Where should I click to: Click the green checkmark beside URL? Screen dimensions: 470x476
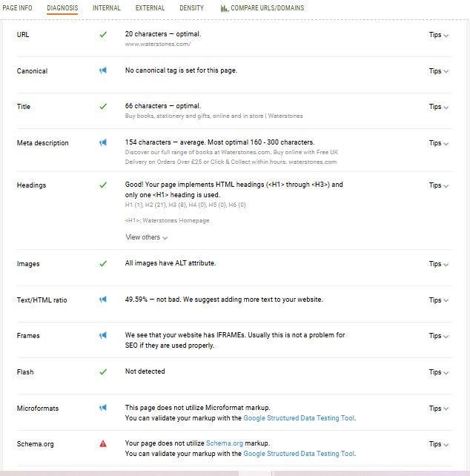[x=103, y=35]
